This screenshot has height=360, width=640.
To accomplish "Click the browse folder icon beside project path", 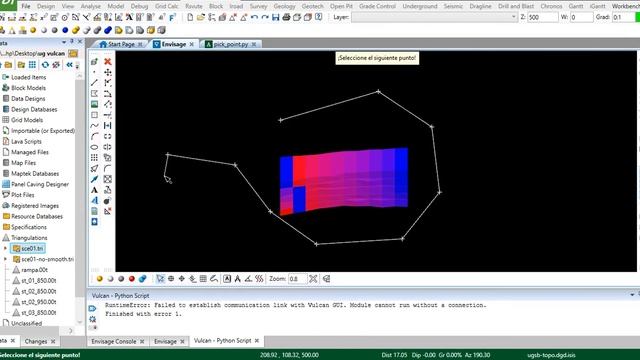I will (x=73, y=53).
